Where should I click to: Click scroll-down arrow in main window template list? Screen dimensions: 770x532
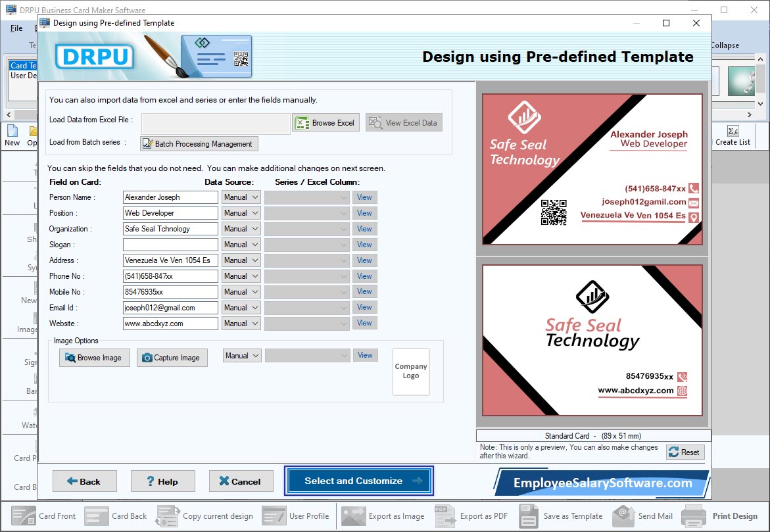tap(760, 104)
